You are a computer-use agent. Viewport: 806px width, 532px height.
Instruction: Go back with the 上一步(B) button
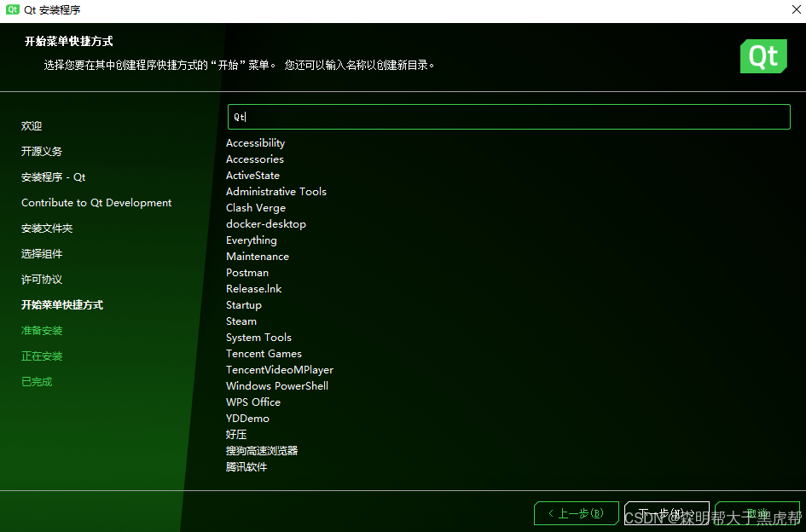[577, 513]
